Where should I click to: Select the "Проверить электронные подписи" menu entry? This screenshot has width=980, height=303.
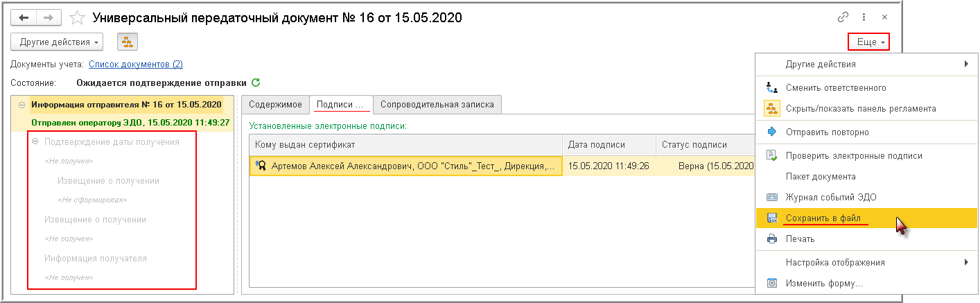pos(843,155)
